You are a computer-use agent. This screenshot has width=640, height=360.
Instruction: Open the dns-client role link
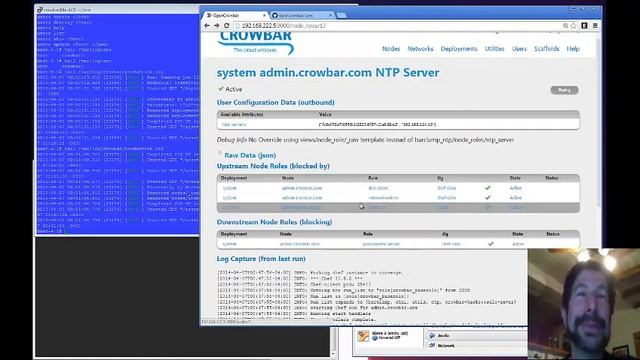(x=378, y=188)
